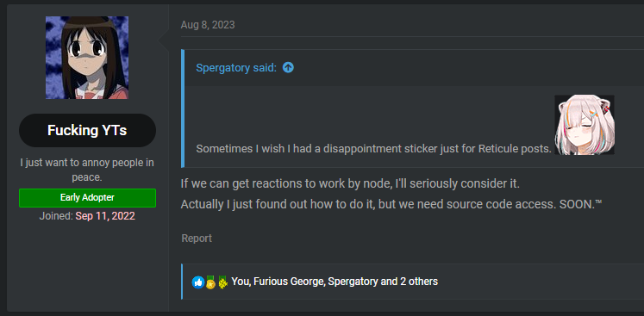
Task: Click the gold medal reaction icon
Action: click(x=210, y=282)
